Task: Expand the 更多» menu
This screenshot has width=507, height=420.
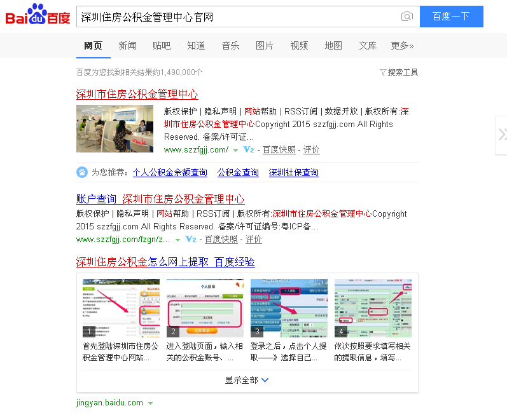Action: (x=402, y=46)
